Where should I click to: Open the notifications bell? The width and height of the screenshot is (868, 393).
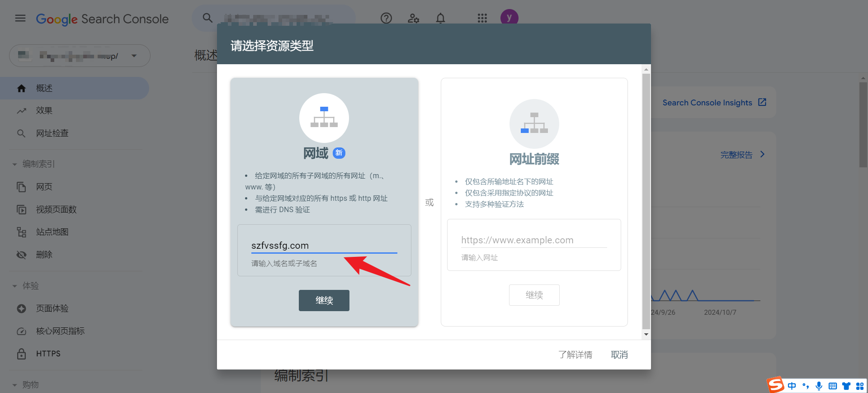click(x=440, y=19)
